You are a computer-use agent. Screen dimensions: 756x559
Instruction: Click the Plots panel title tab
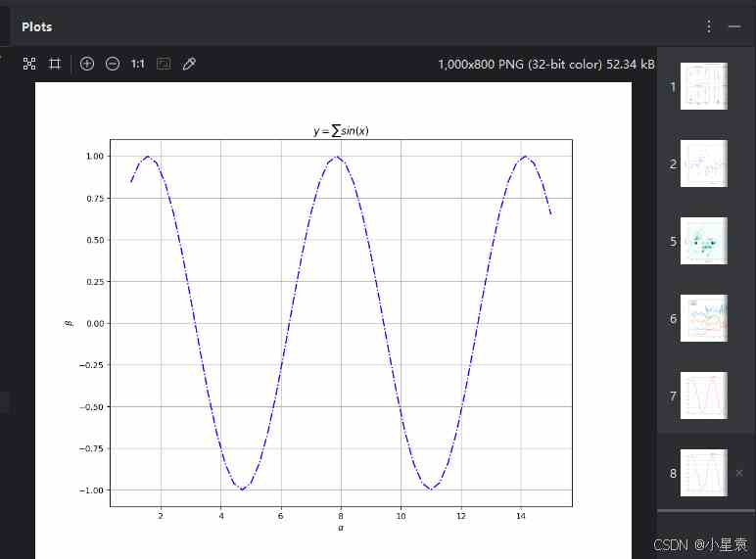(37, 26)
